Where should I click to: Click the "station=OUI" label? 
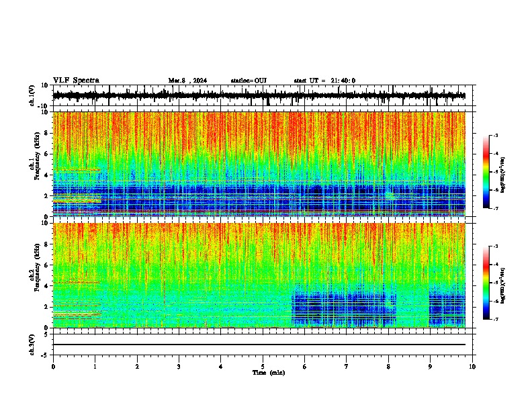pos(249,81)
